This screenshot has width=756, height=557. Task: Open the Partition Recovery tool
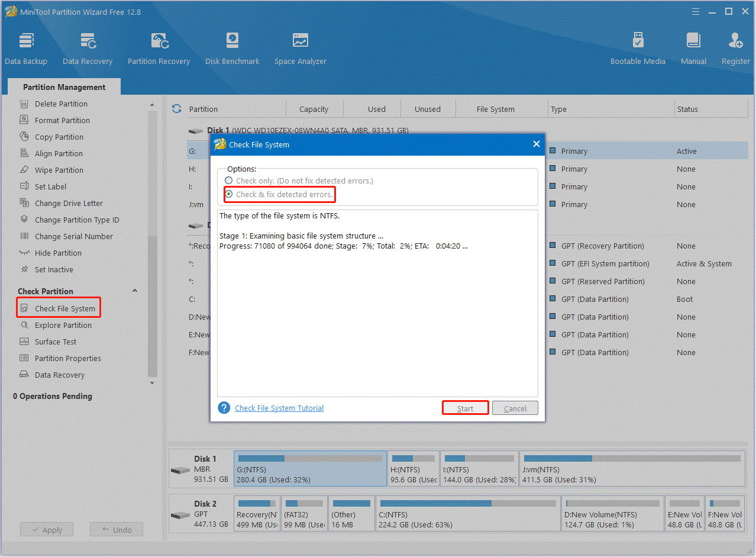click(x=159, y=47)
